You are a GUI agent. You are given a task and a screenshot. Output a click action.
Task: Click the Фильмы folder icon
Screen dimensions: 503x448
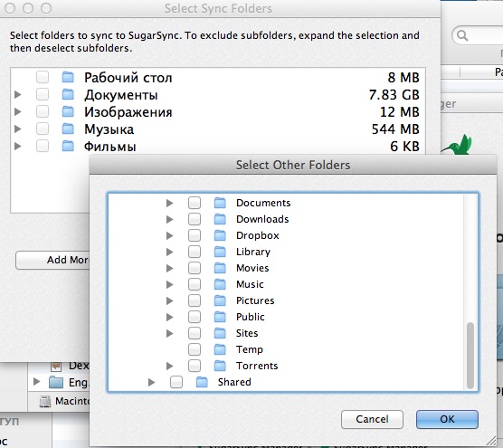68,146
